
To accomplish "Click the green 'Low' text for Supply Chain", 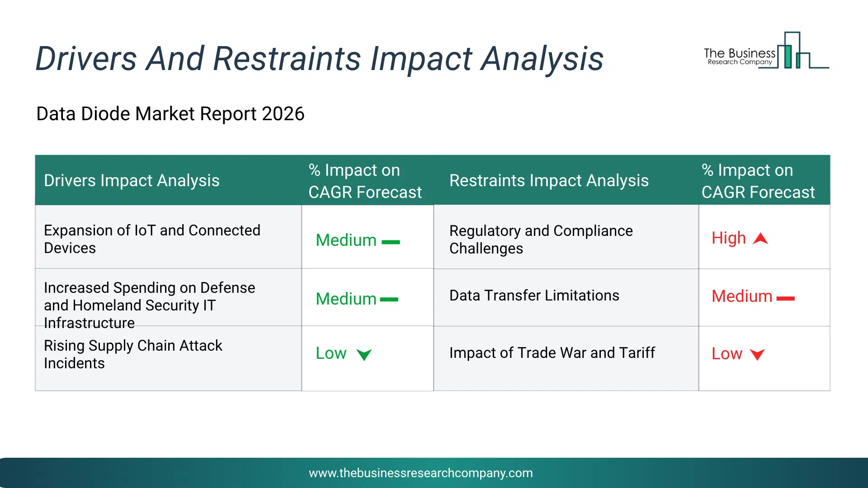I will pyautogui.click(x=331, y=353).
